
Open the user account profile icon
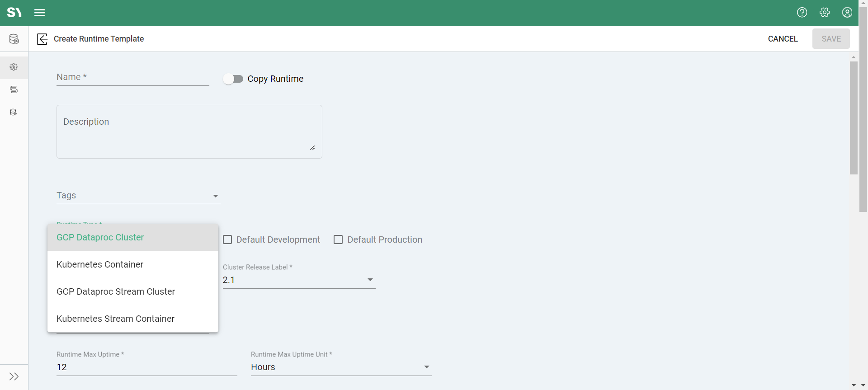pos(847,13)
